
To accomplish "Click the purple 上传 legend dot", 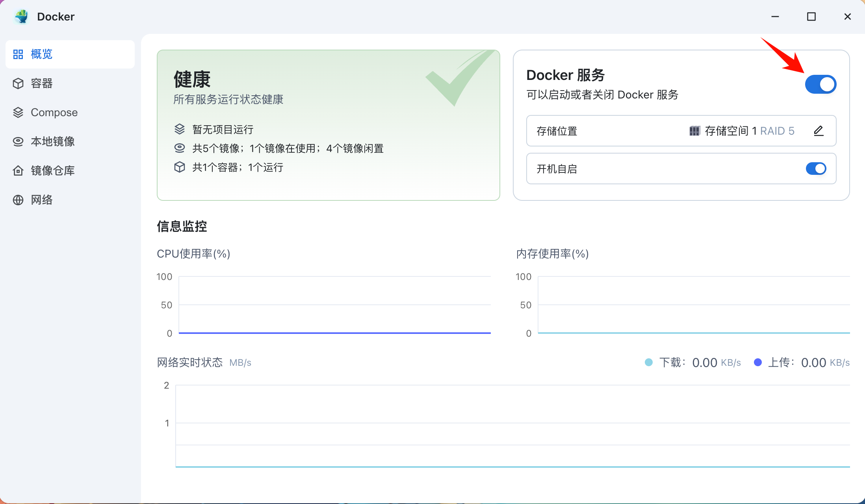I will [x=758, y=362].
